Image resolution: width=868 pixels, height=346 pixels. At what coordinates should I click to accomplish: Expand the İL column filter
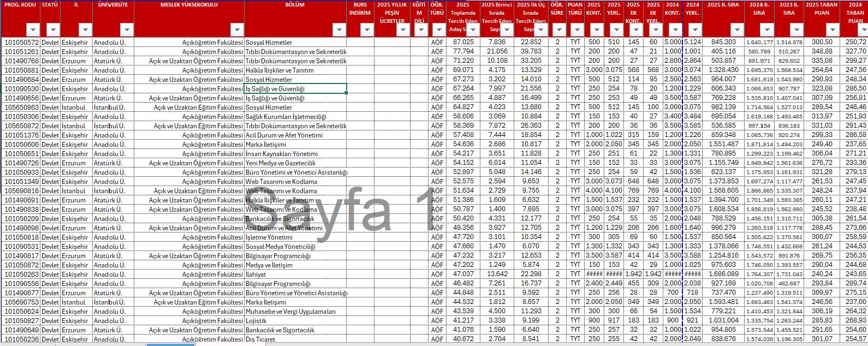(x=85, y=29)
